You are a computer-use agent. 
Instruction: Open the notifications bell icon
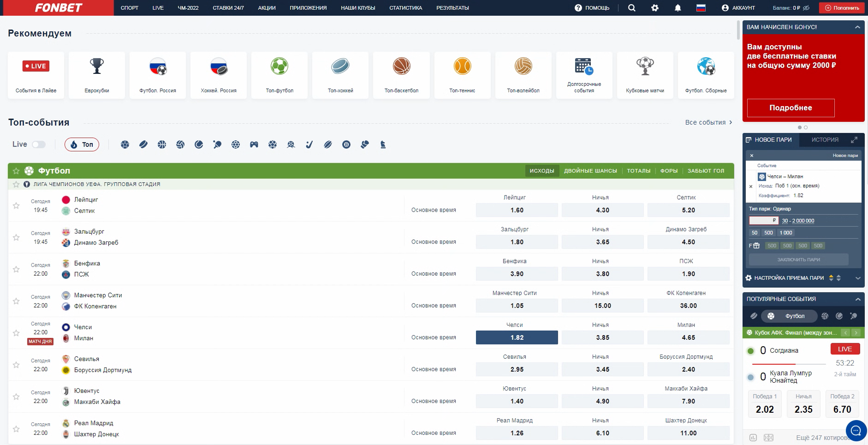click(x=678, y=8)
